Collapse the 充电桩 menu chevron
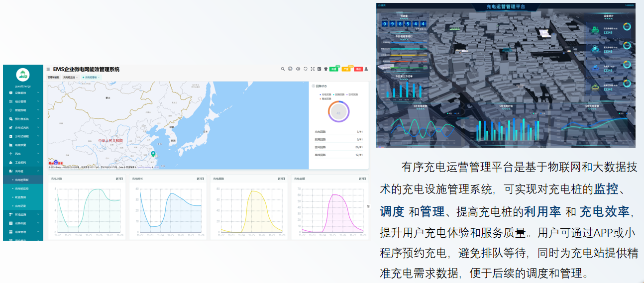The width and height of the screenshot is (644, 283). pyautogui.click(x=38, y=171)
